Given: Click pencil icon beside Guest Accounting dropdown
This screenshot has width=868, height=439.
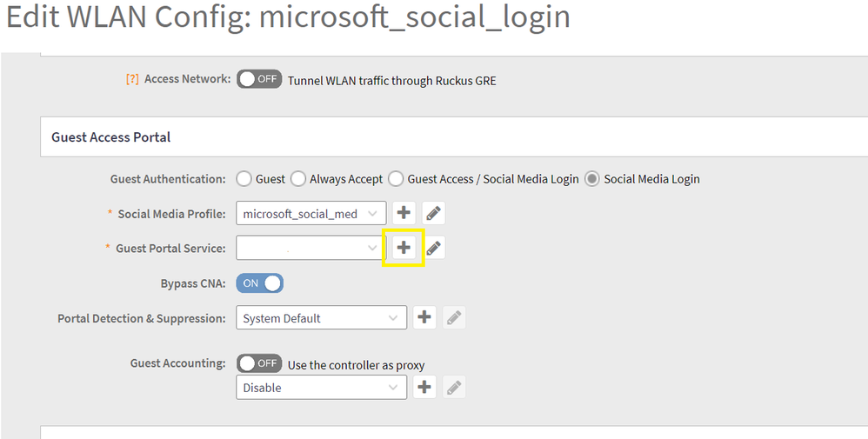Looking at the screenshot, I should 453,388.
